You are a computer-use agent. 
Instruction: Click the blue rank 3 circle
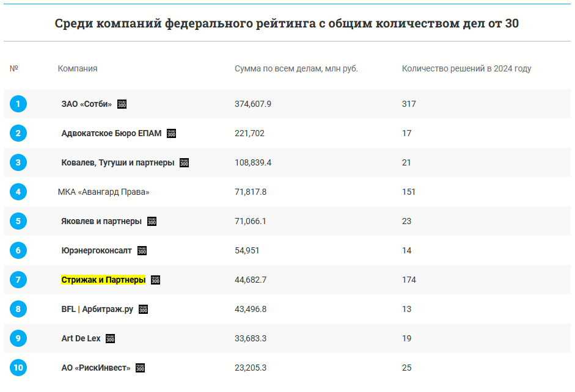18,162
